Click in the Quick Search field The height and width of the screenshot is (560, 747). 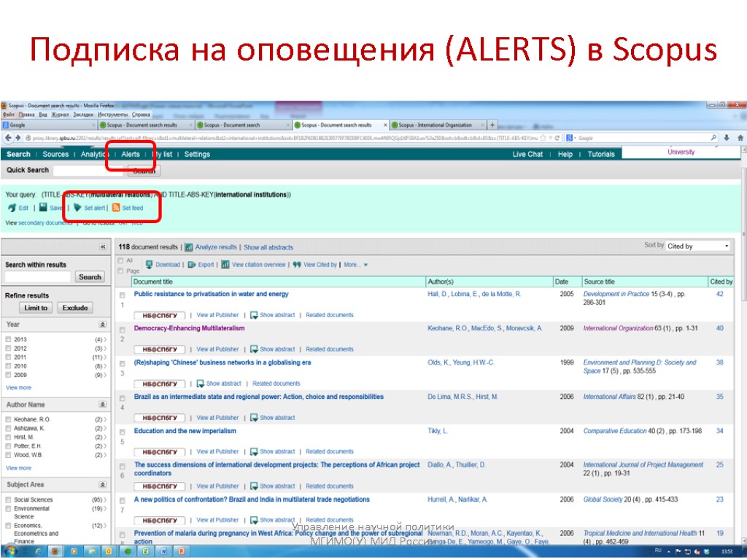[88, 171]
